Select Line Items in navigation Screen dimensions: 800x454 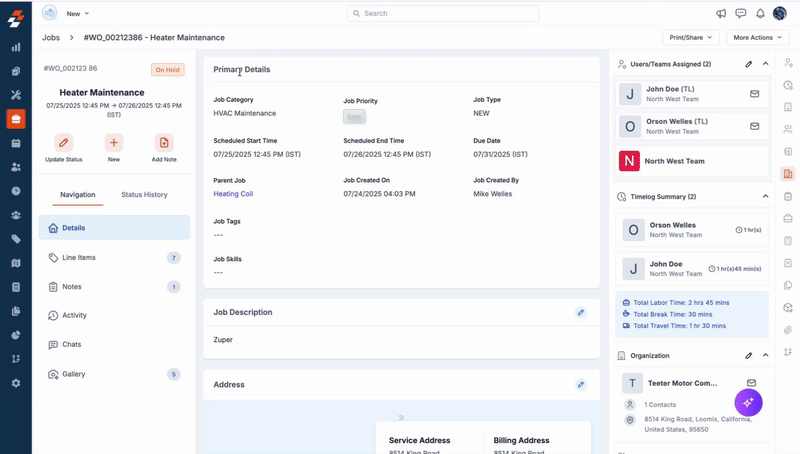point(79,257)
